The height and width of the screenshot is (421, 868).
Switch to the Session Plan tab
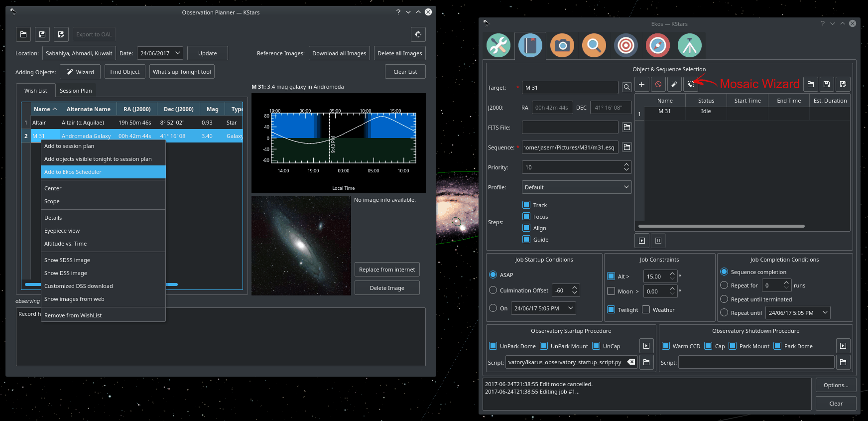[x=76, y=91]
